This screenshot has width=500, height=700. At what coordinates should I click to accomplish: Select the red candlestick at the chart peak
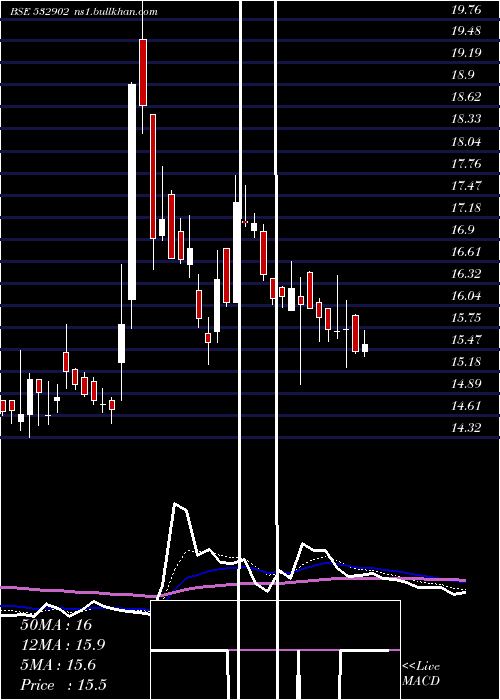(143, 72)
